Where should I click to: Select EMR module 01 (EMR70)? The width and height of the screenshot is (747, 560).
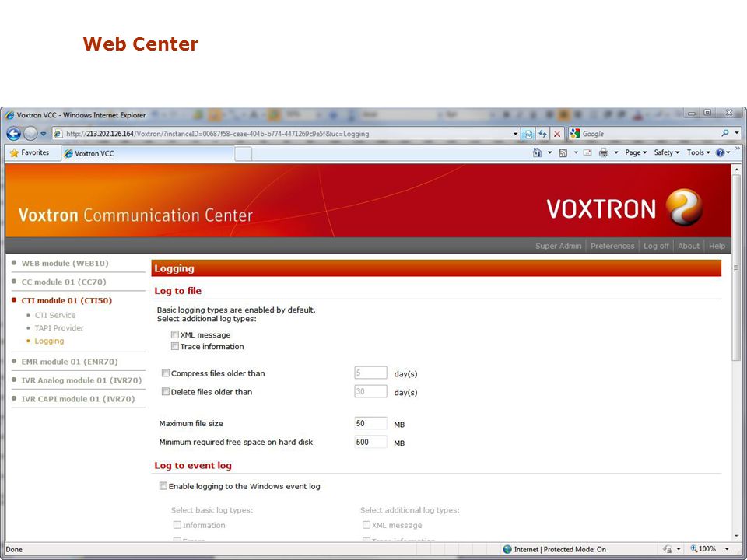[69, 362]
